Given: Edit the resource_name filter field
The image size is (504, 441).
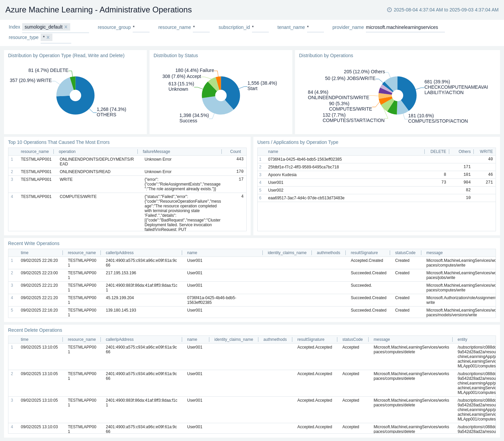Looking at the screenshot, I should pyautogui.click(x=201, y=28).
